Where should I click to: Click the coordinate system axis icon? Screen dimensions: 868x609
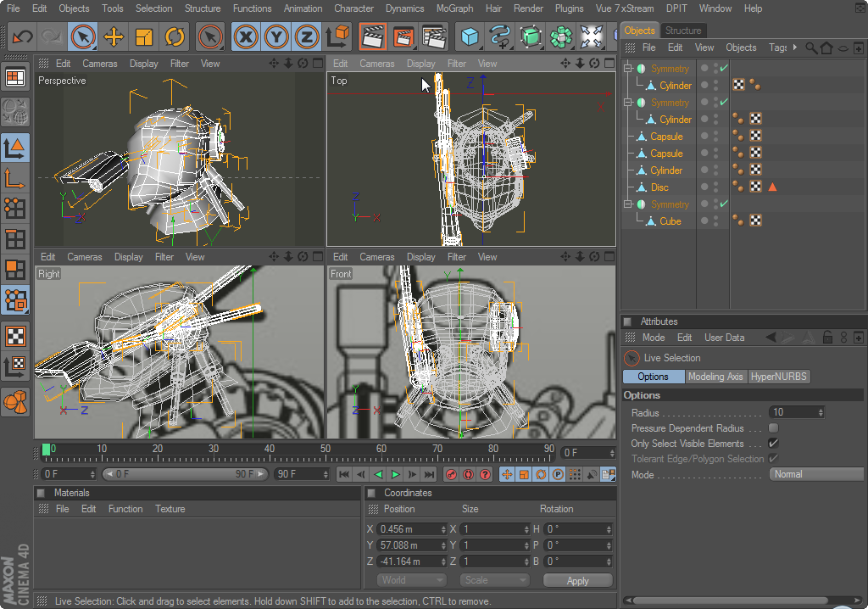pyautogui.click(x=337, y=37)
